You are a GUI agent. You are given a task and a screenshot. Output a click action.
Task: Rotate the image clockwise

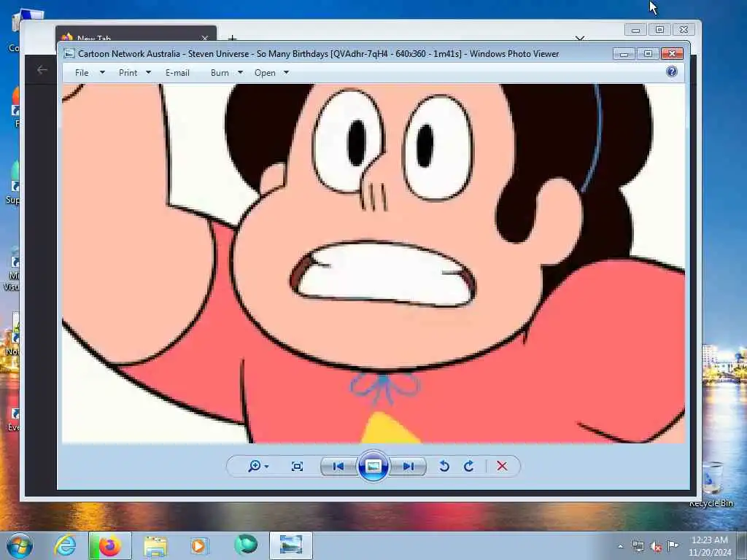(x=469, y=466)
